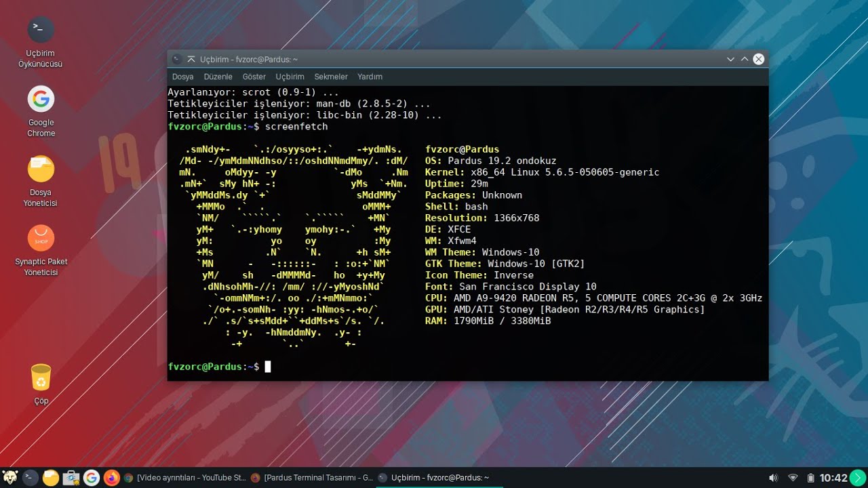Click the terminal window title bar icon
The width and height of the screenshot is (868, 488).
pyautogui.click(x=176, y=59)
